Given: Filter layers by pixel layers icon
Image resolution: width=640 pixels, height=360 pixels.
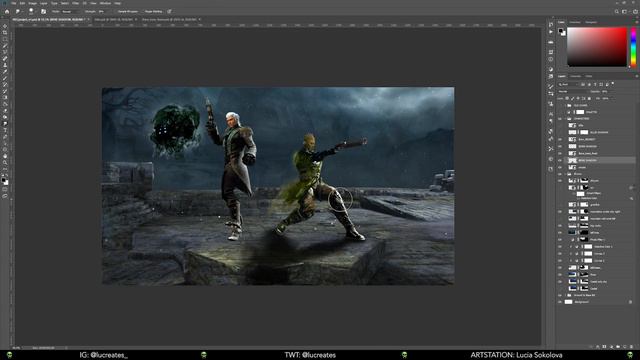Looking at the screenshot, I should (x=583, y=84).
